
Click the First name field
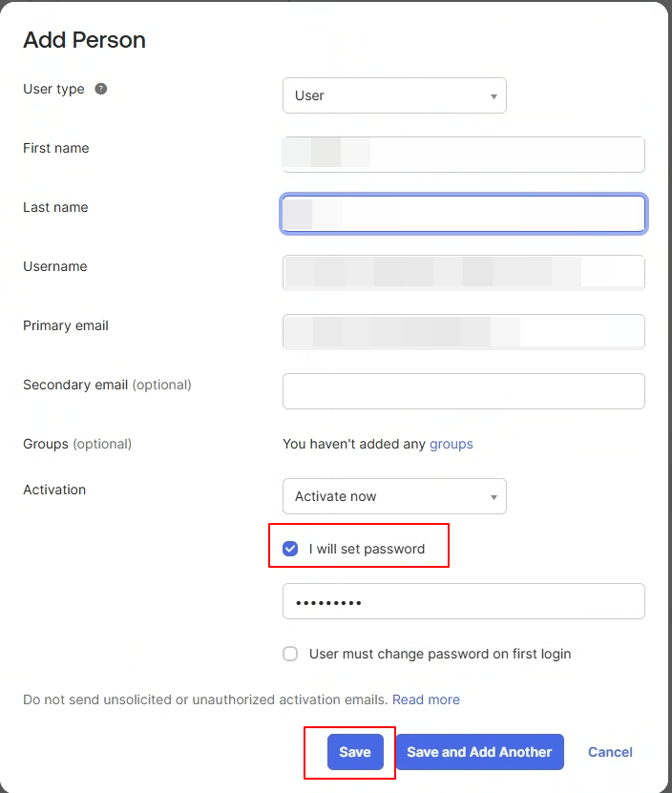464,155
